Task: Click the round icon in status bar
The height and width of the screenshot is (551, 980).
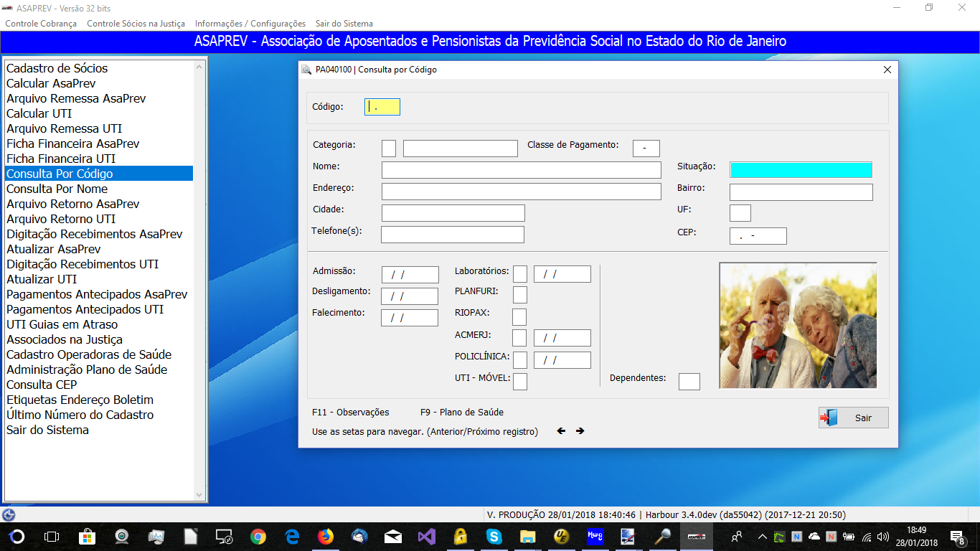Action: point(9,514)
